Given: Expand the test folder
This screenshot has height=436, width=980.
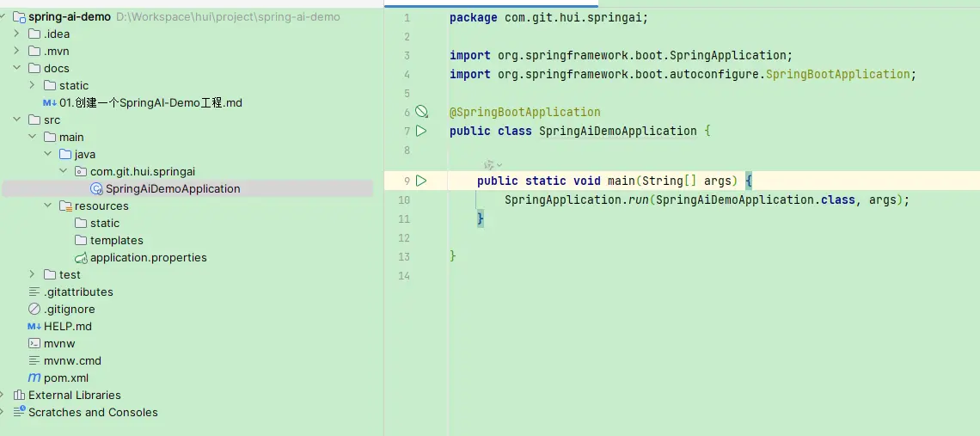Looking at the screenshot, I should 33,274.
